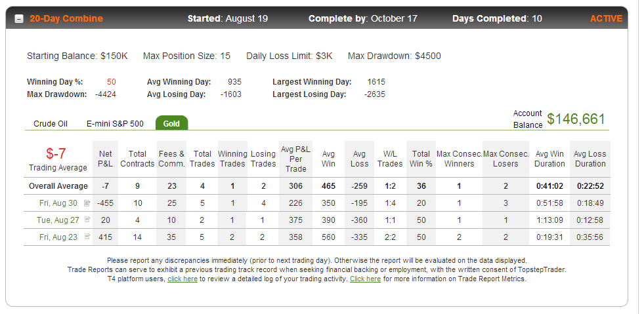Screen dimensions: 644x314
Task: Click the Net P&L column header
Action: (x=106, y=159)
